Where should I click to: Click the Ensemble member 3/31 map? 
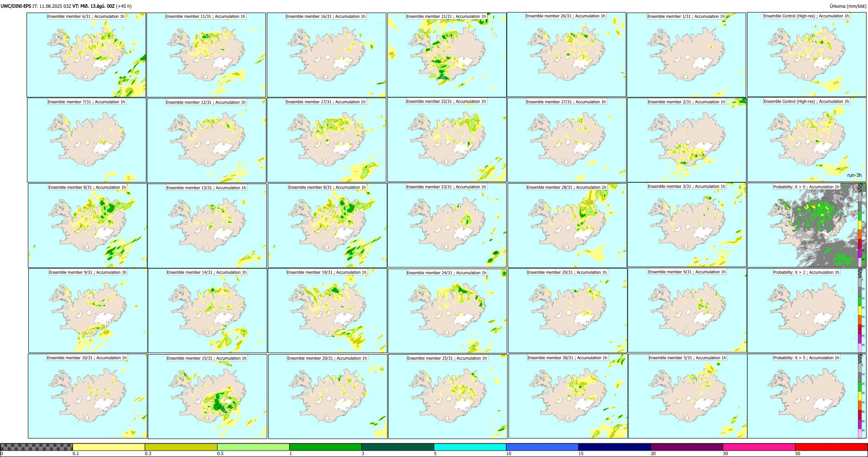(x=687, y=225)
